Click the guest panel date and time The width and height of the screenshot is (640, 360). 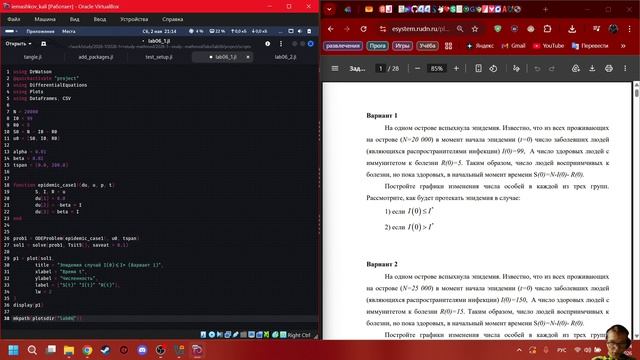(x=160, y=31)
